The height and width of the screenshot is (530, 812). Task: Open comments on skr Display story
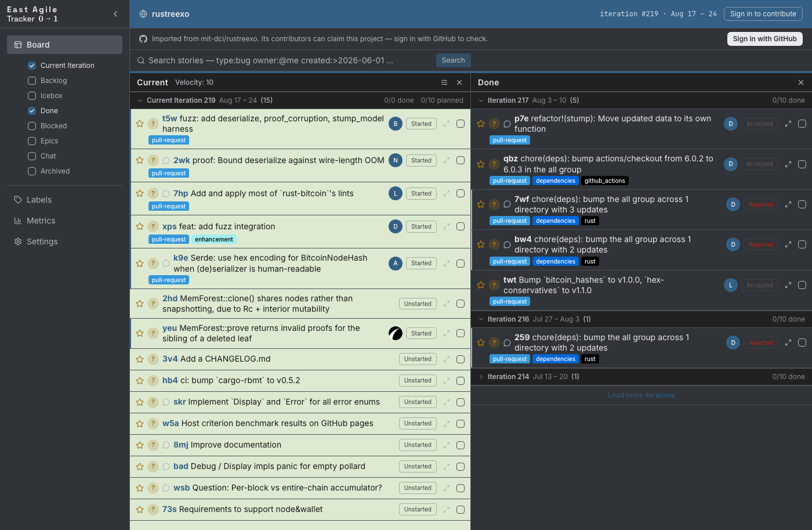click(166, 402)
